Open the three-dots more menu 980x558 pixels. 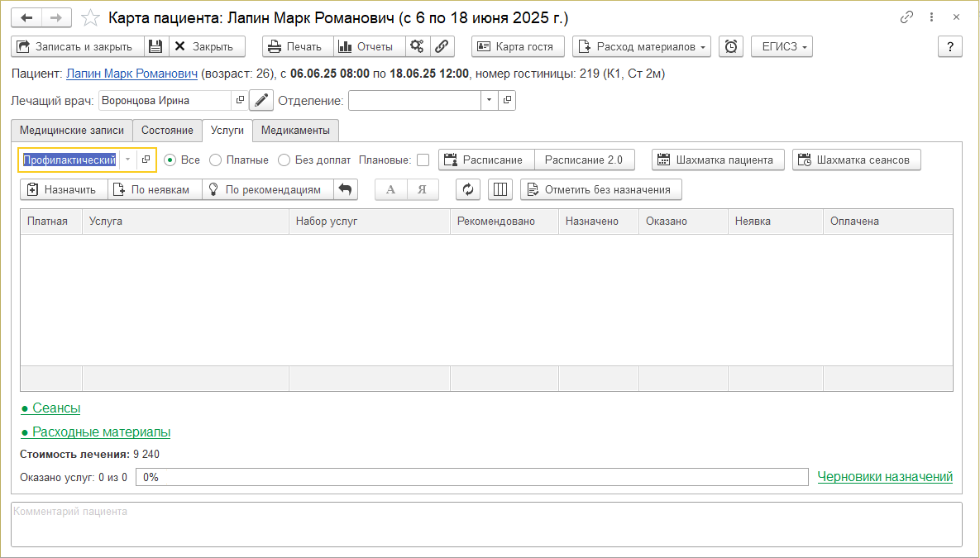tap(932, 17)
